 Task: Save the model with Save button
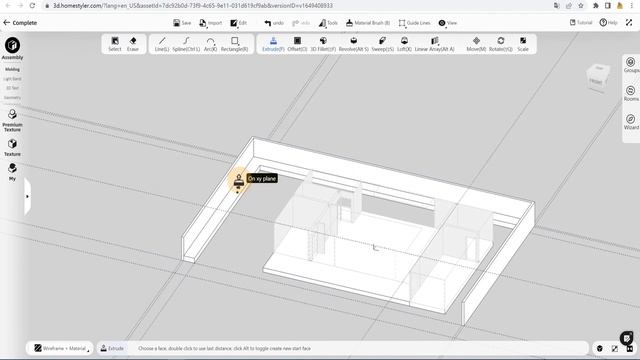[182, 23]
